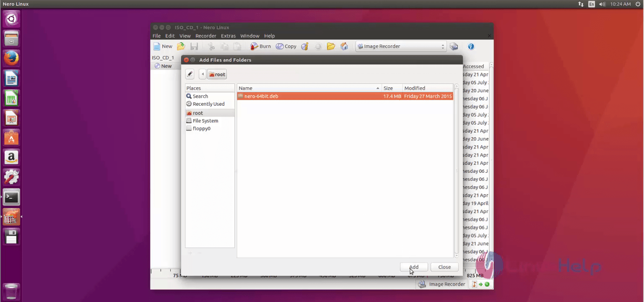Image resolution: width=644 pixels, height=302 pixels.
Task: Click the Copy disc toolbar button
Action: 286,47
